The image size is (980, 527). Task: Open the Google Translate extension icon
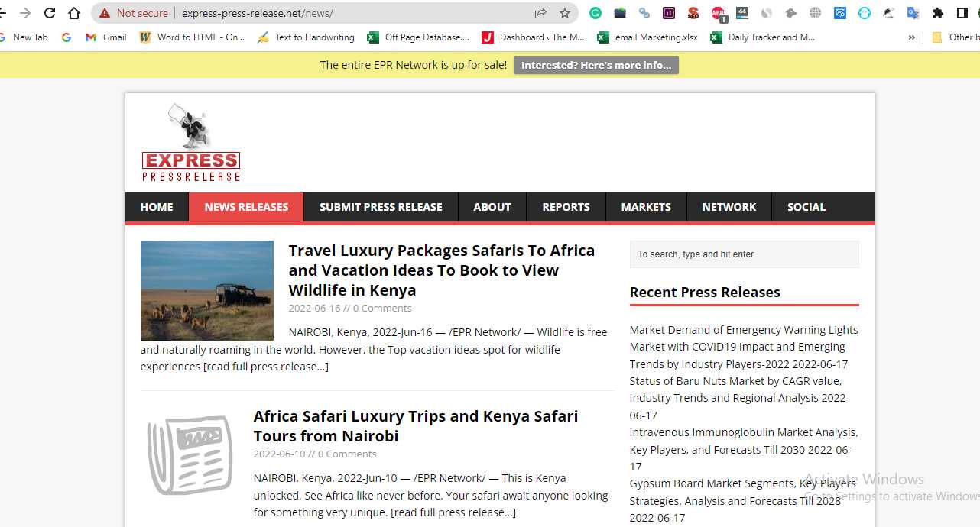[x=913, y=13]
